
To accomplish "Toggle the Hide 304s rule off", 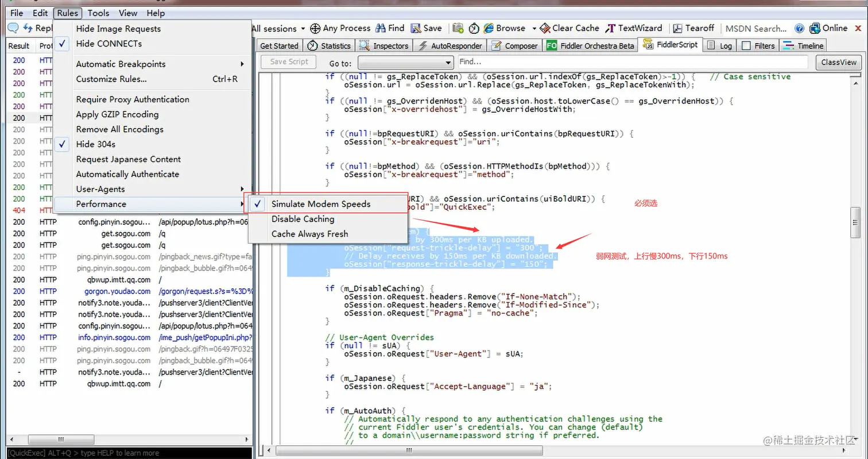I will [x=153, y=144].
